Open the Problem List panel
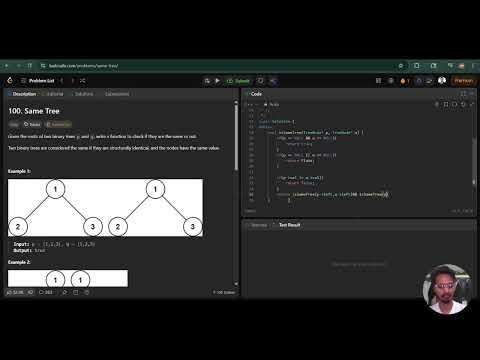480x360 pixels. coord(38,81)
